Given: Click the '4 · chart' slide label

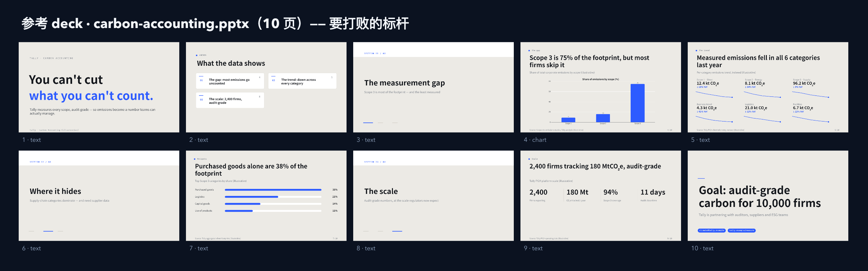Looking at the screenshot, I should coord(535,140).
